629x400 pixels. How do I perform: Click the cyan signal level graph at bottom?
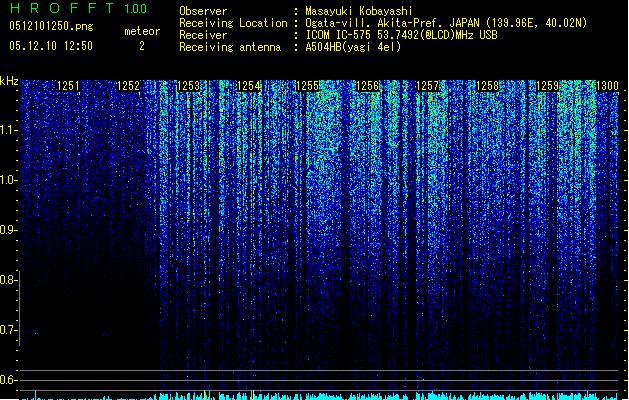click(319, 395)
